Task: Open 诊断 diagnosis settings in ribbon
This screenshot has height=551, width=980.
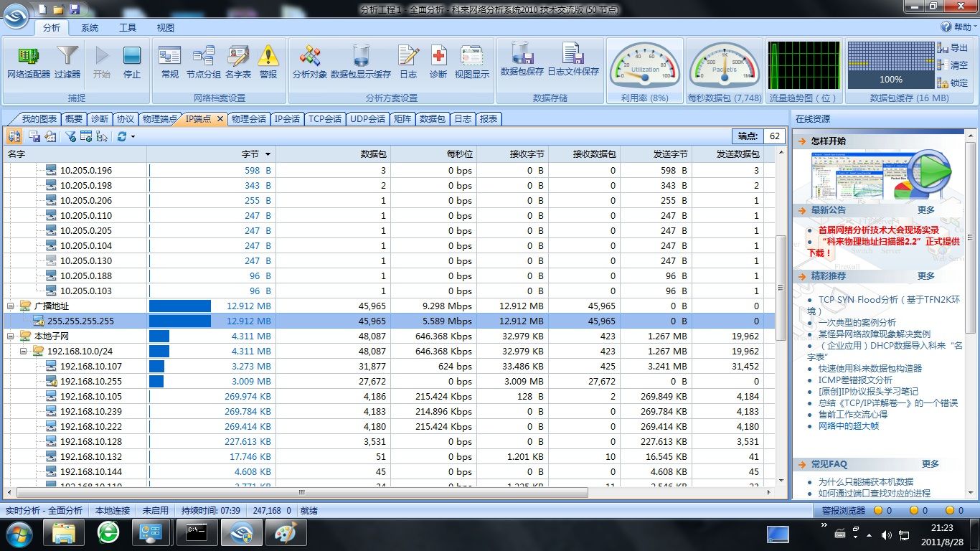Action: coord(438,62)
